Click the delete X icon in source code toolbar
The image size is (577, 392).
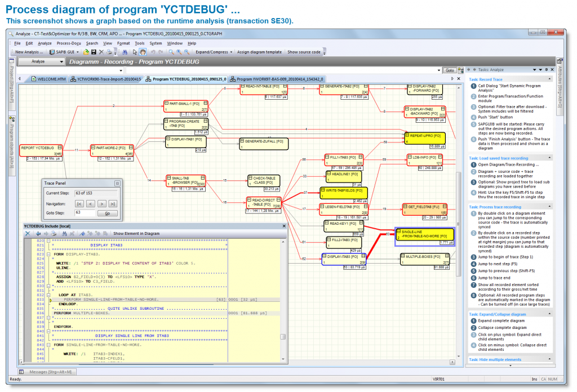tap(28, 233)
